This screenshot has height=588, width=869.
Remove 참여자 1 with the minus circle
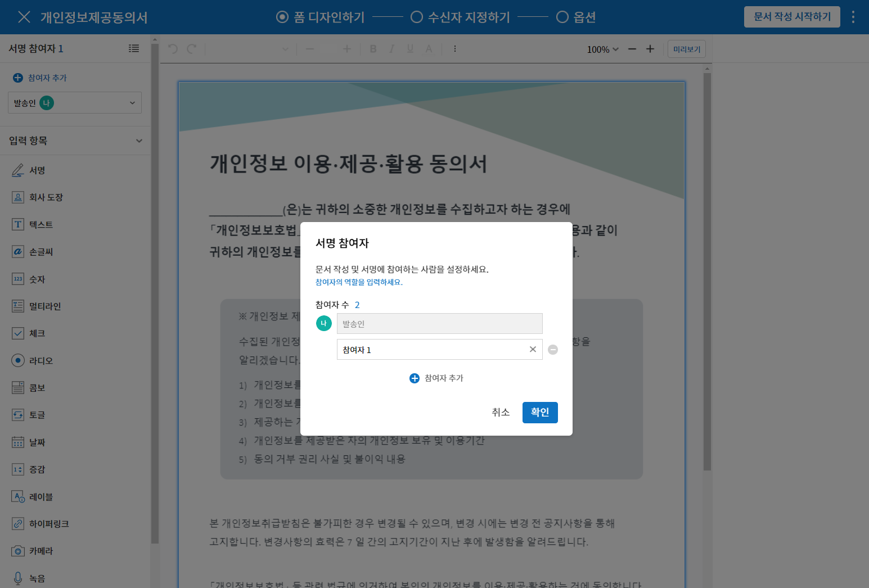coord(553,350)
